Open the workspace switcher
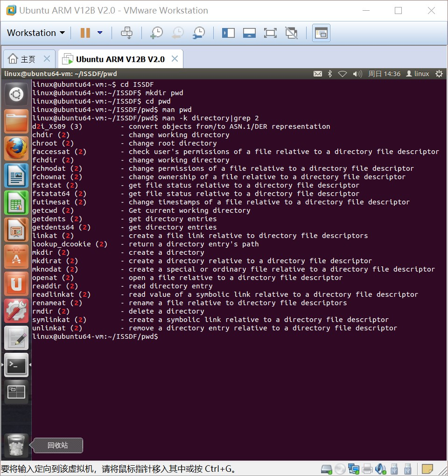The height and width of the screenshot is (476, 448). pos(16,392)
